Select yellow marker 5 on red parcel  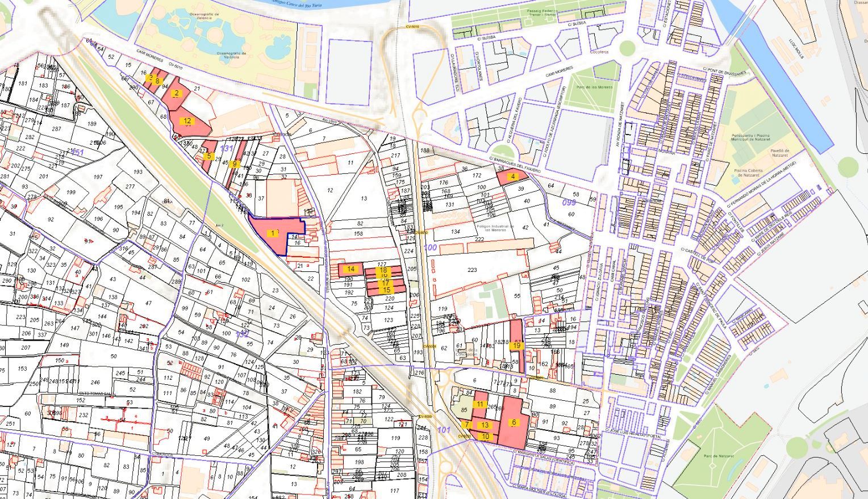(x=208, y=156)
